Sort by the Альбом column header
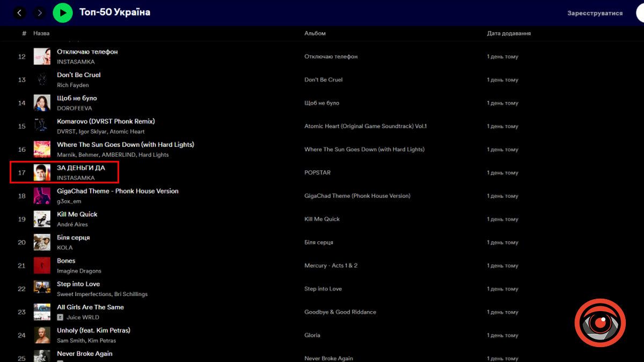This screenshot has width=644, height=362. click(314, 33)
